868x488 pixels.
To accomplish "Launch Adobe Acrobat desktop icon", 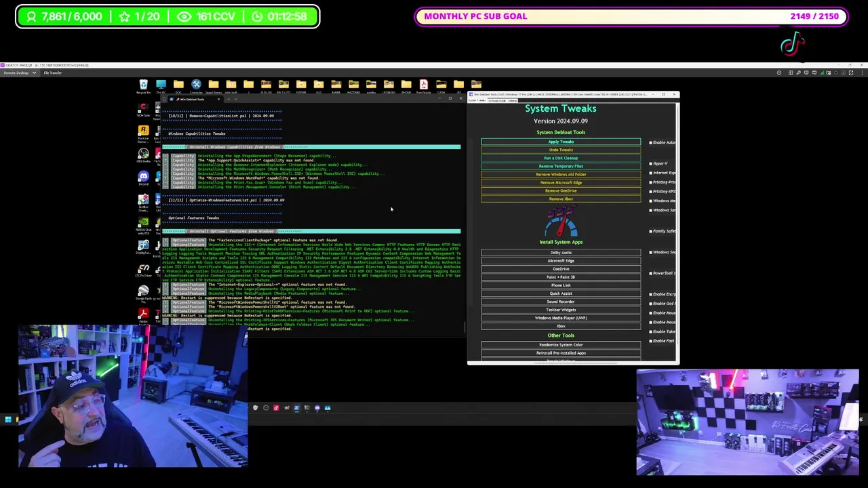I will coord(143,315).
